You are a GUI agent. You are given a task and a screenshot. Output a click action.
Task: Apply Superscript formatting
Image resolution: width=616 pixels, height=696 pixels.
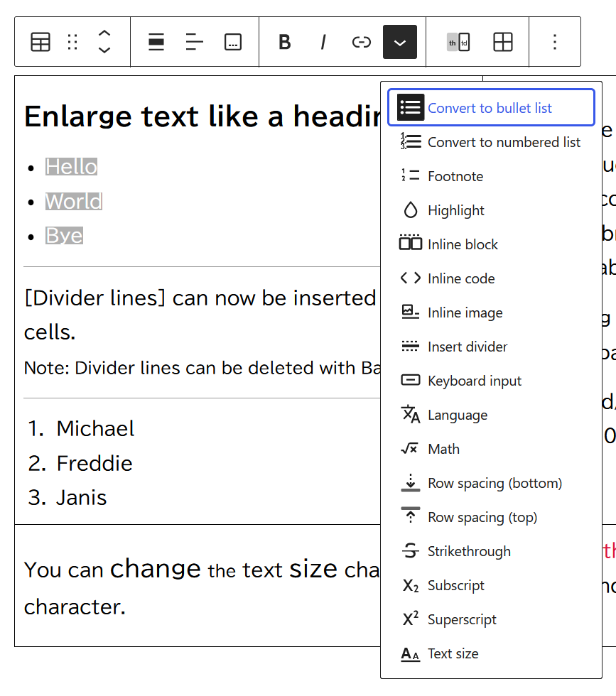491,619
